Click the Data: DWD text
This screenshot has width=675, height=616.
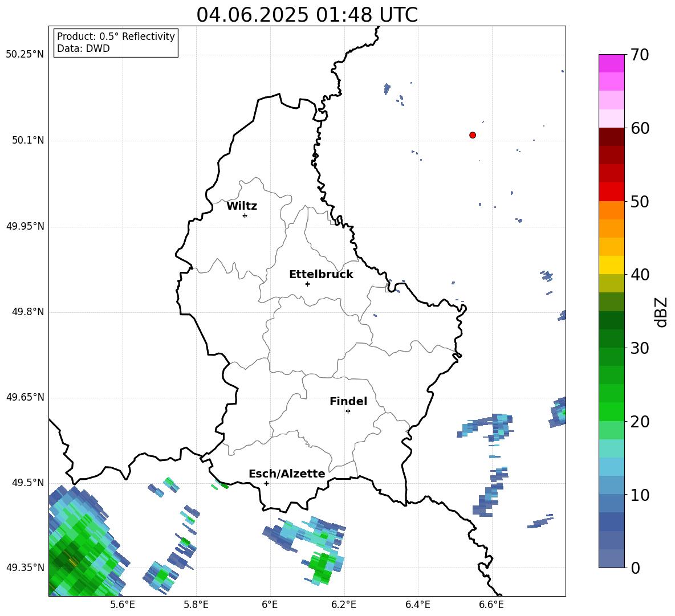(x=83, y=48)
